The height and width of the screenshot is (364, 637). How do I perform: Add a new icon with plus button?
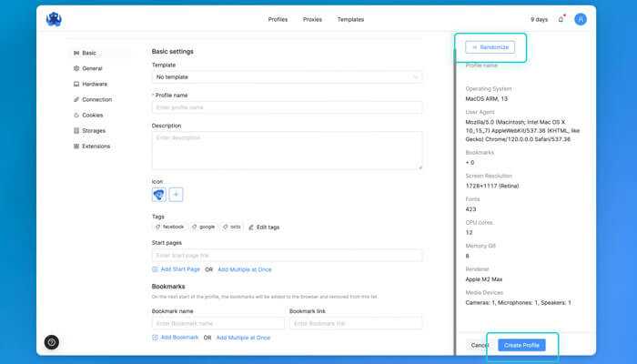click(x=177, y=194)
